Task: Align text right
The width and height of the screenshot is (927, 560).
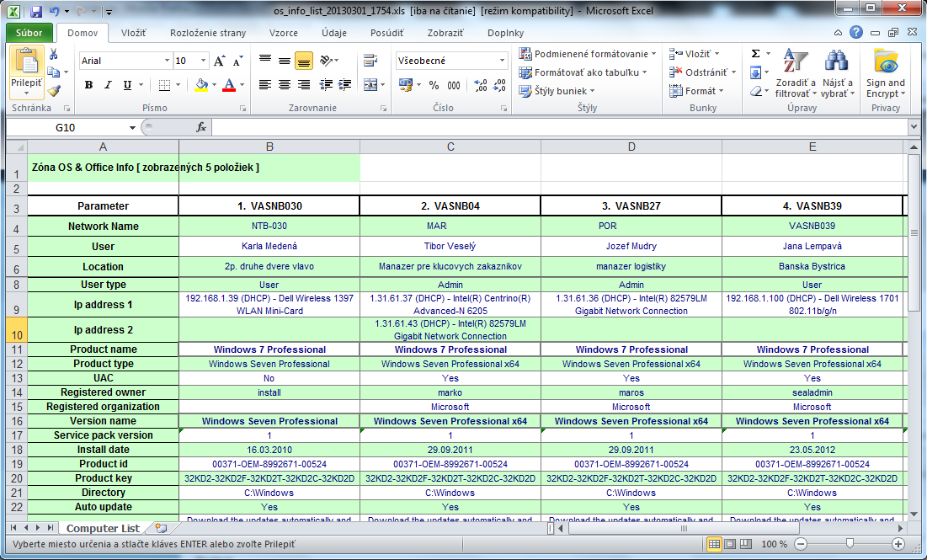Action: (304, 85)
